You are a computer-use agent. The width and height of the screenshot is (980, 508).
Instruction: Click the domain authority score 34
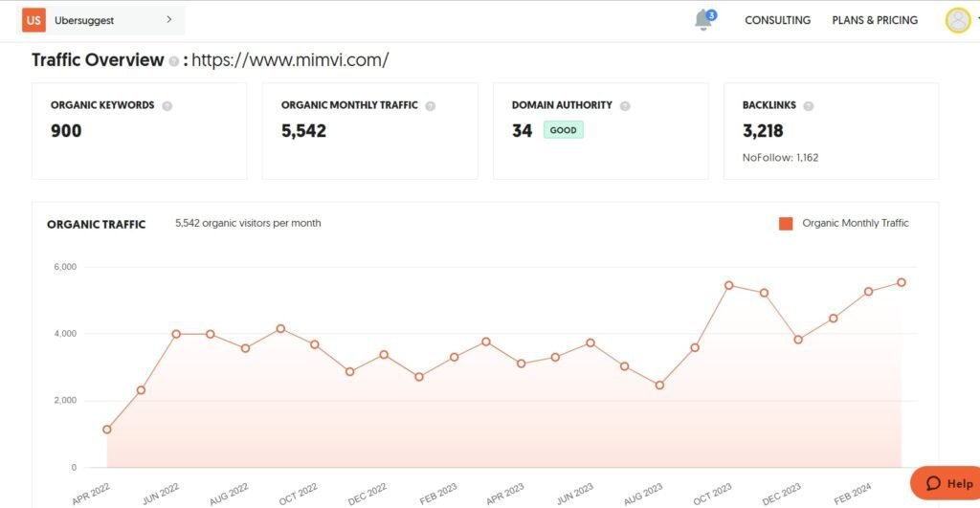522,131
